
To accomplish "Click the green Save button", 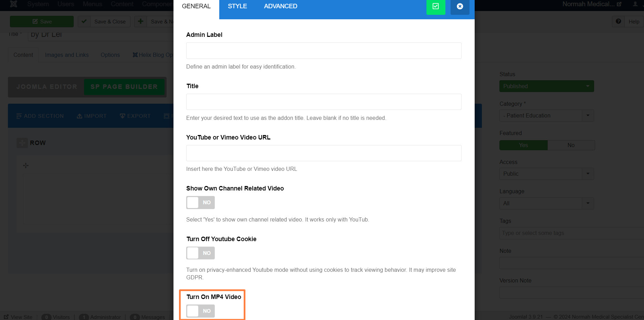I will 42,21.
